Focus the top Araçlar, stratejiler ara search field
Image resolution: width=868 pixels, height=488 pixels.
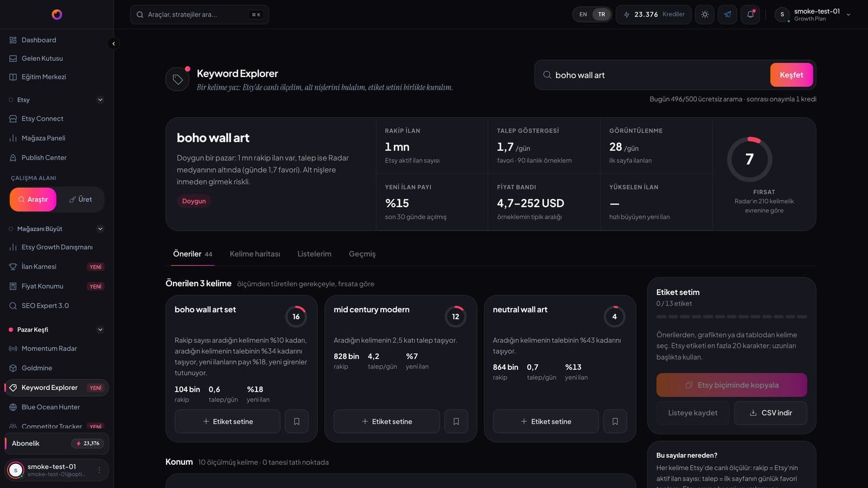(x=200, y=15)
